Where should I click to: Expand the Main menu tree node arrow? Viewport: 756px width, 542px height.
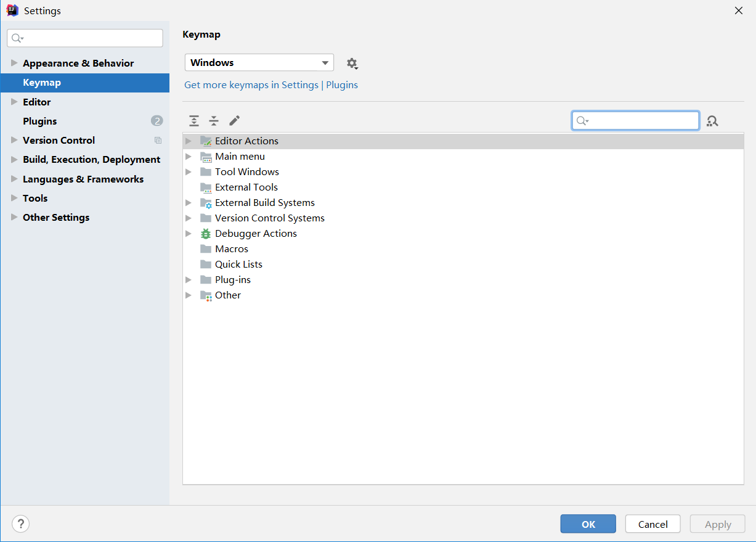pos(189,156)
